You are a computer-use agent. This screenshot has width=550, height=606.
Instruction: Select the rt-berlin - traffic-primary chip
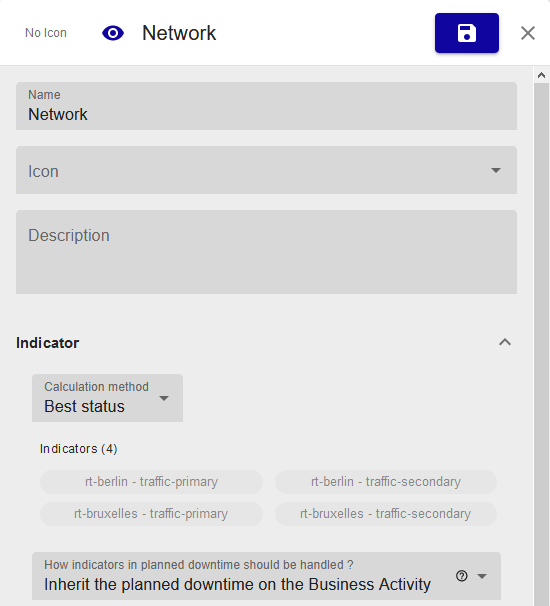[152, 482]
